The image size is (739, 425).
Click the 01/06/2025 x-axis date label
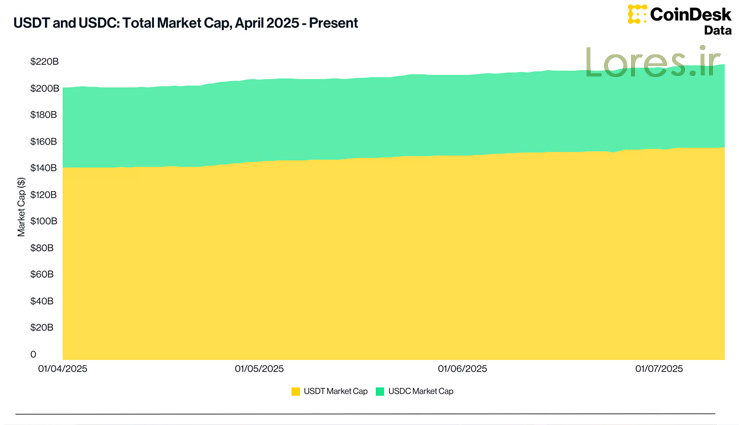pyautogui.click(x=462, y=369)
